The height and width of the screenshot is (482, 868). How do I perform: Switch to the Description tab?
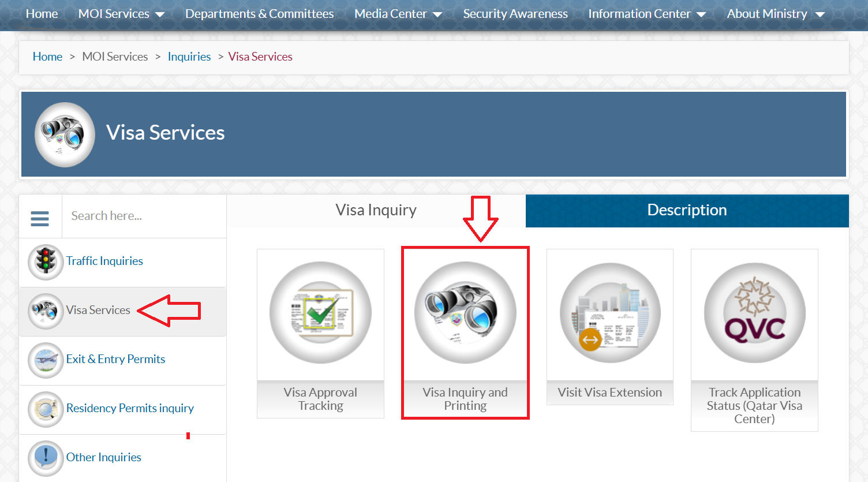point(687,210)
